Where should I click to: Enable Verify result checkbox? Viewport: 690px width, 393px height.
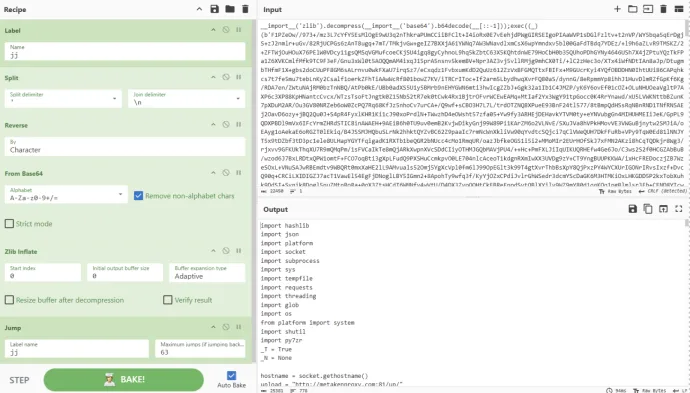(168, 300)
